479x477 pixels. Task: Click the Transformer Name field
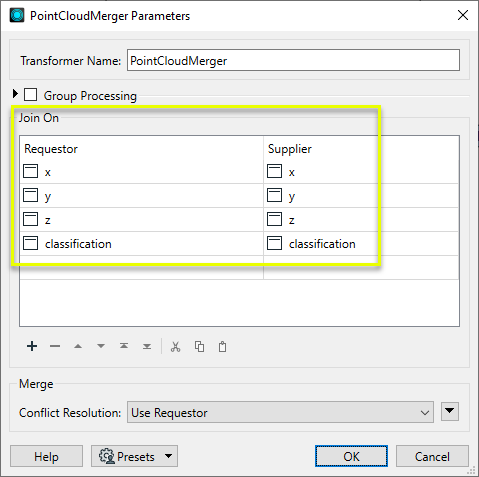click(x=293, y=60)
